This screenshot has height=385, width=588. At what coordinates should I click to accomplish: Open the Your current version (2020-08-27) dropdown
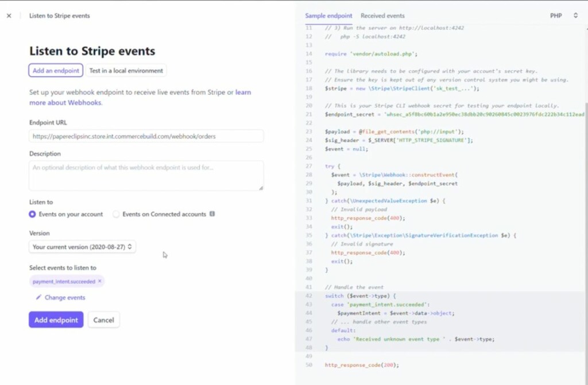pyautogui.click(x=82, y=247)
